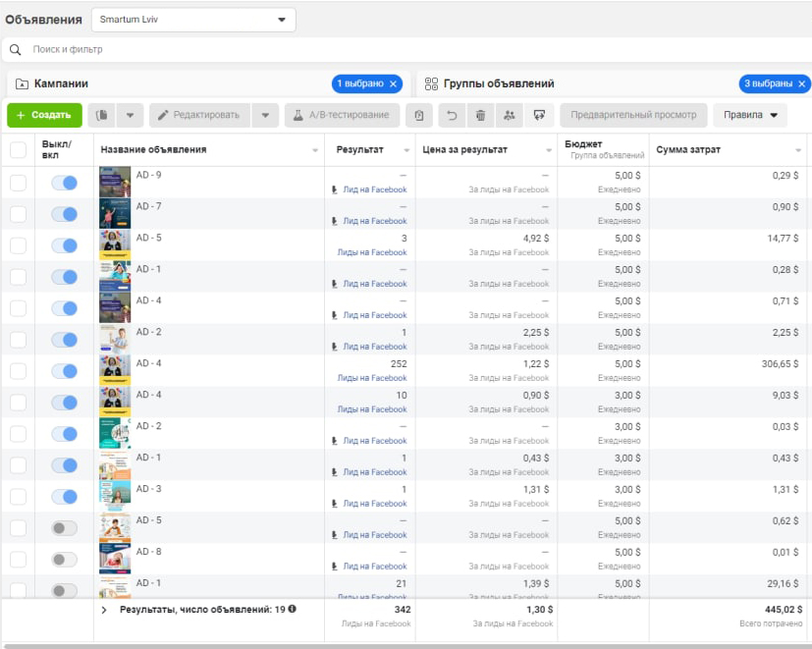This screenshot has height=649, width=812.
Task: Click the Предварительный просмотр button
Action: pyautogui.click(x=633, y=115)
